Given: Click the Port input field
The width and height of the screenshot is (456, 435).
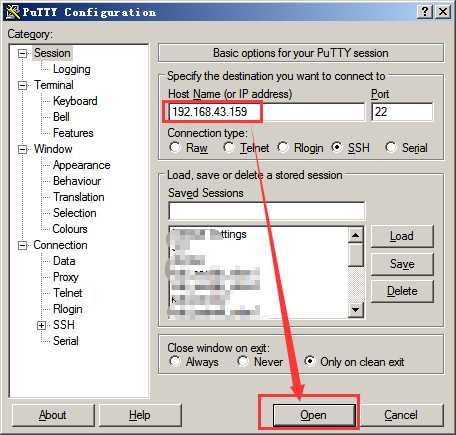Looking at the screenshot, I should coord(402,112).
